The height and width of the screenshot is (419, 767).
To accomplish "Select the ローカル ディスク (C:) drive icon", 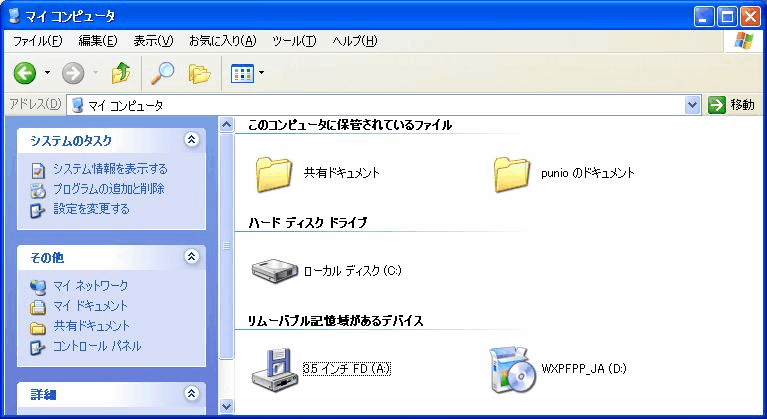I will click(275, 270).
